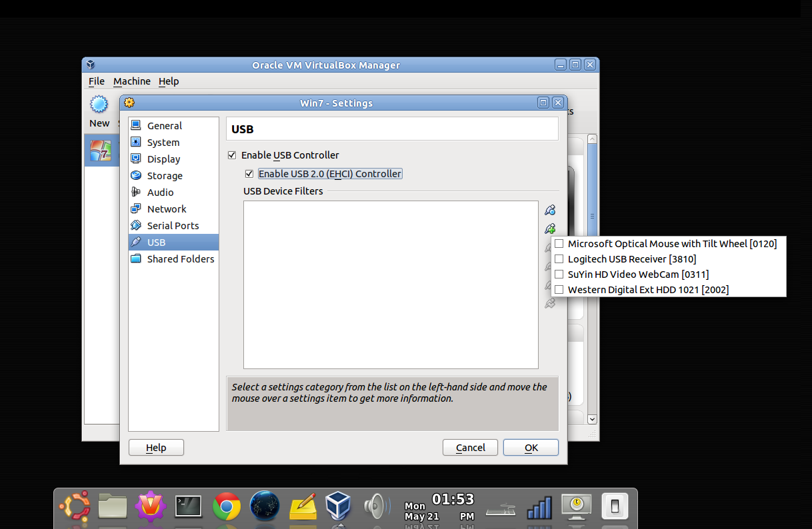Click the VirtualBox Manager vertical scrollbar handle

pos(592,217)
